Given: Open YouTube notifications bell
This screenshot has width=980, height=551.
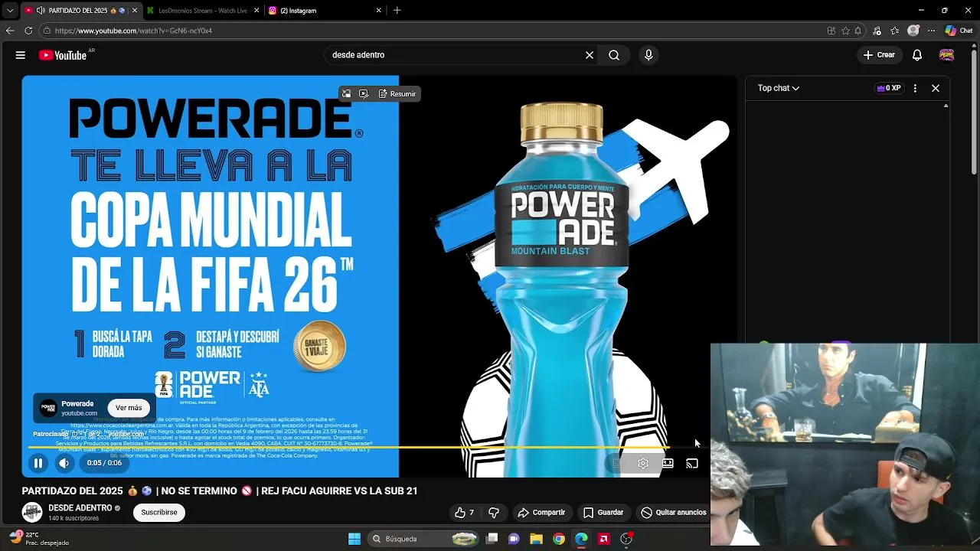Looking at the screenshot, I should [917, 55].
